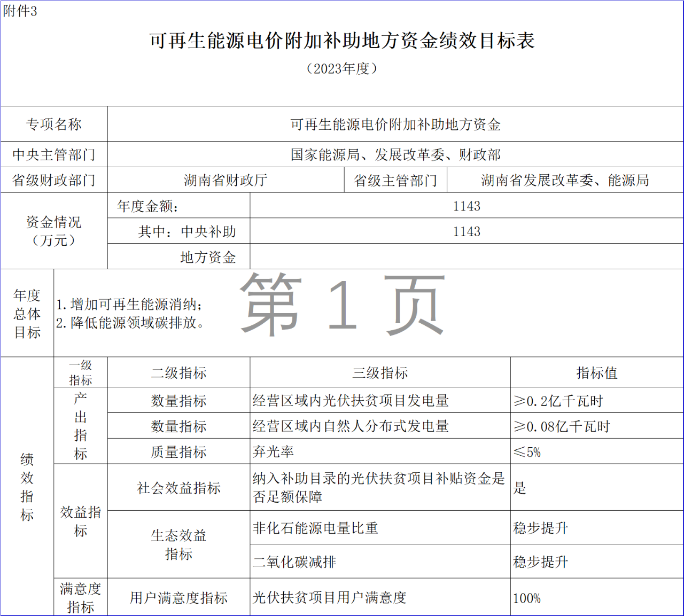Select the '质量指标' cell
Screen dimensions: 684x616
(x=178, y=451)
